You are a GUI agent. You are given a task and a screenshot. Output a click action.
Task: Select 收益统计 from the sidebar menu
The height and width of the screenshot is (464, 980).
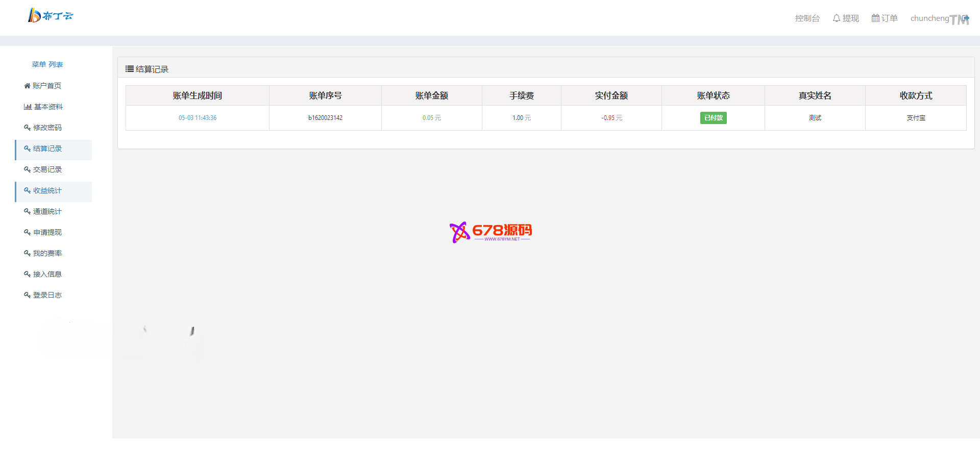pos(47,190)
